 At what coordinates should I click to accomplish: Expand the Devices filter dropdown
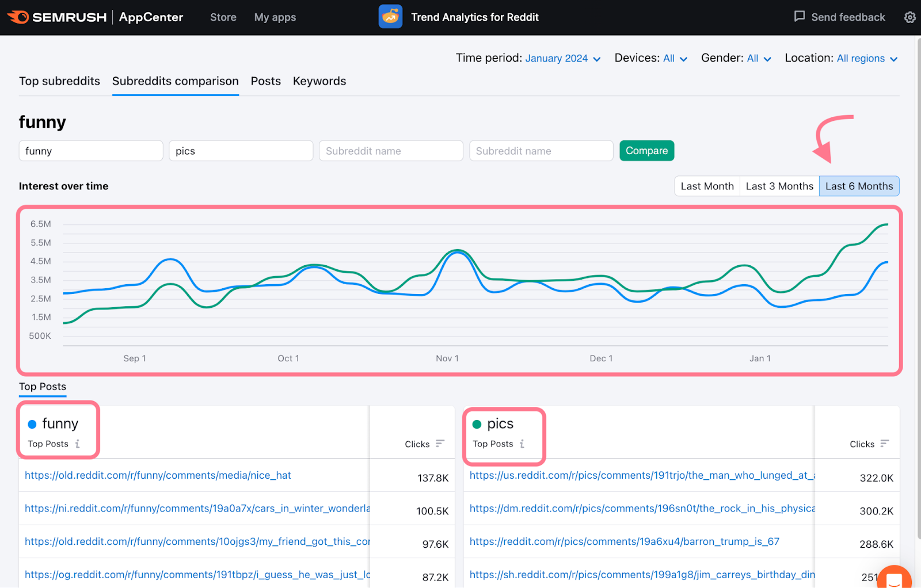coord(675,59)
